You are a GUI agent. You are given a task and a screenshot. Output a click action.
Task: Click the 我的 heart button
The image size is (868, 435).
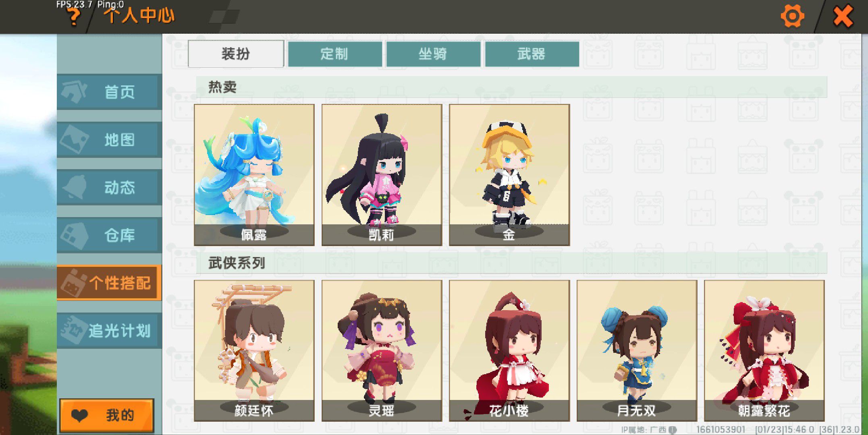click(x=107, y=415)
